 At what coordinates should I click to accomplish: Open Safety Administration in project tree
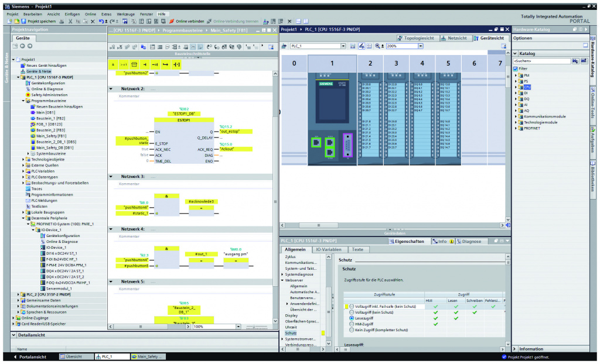tap(49, 95)
